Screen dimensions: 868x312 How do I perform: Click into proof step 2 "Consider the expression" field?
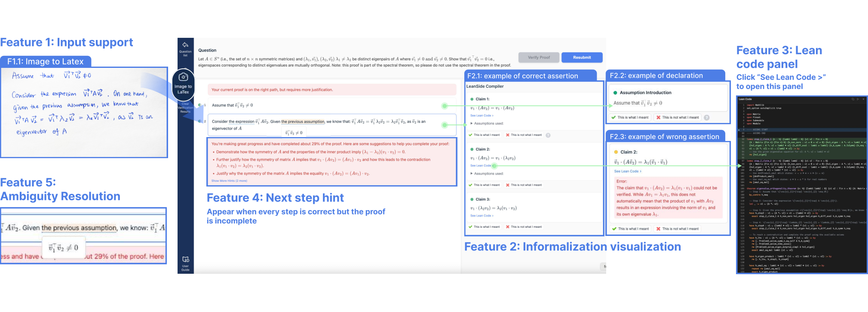[x=332, y=125]
